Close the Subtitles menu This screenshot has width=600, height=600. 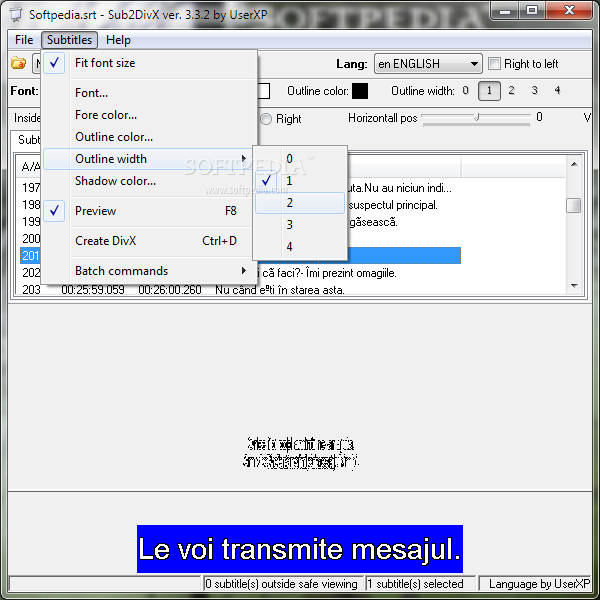click(69, 40)
